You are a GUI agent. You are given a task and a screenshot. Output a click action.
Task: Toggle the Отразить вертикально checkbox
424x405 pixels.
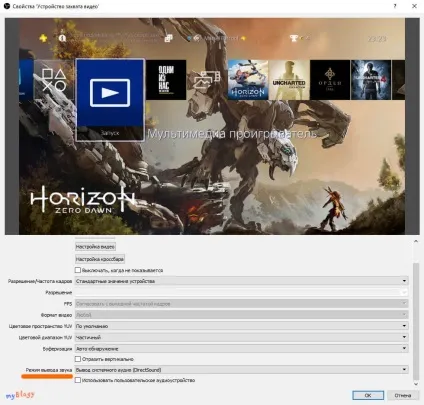click(78, 359)
